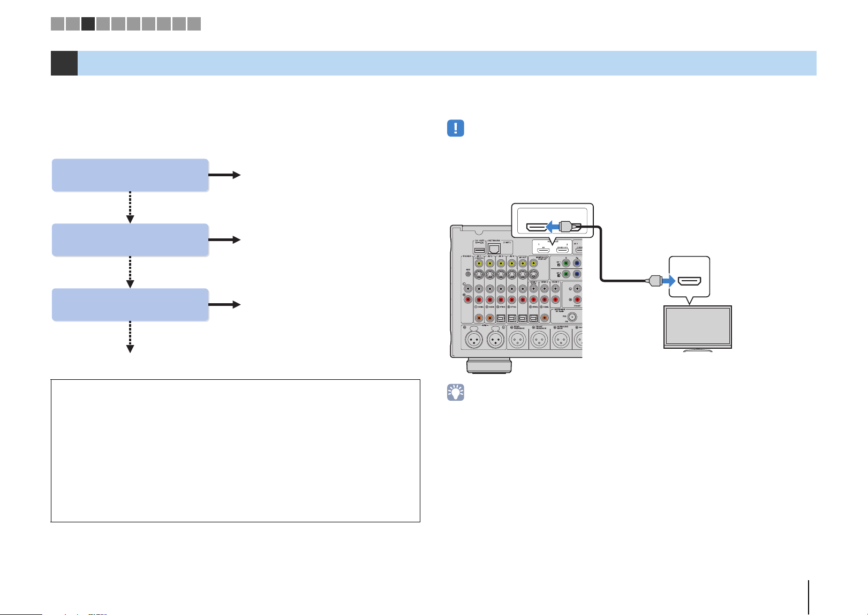
Task: Select the last gray step square at top
Action: point(194,24)
